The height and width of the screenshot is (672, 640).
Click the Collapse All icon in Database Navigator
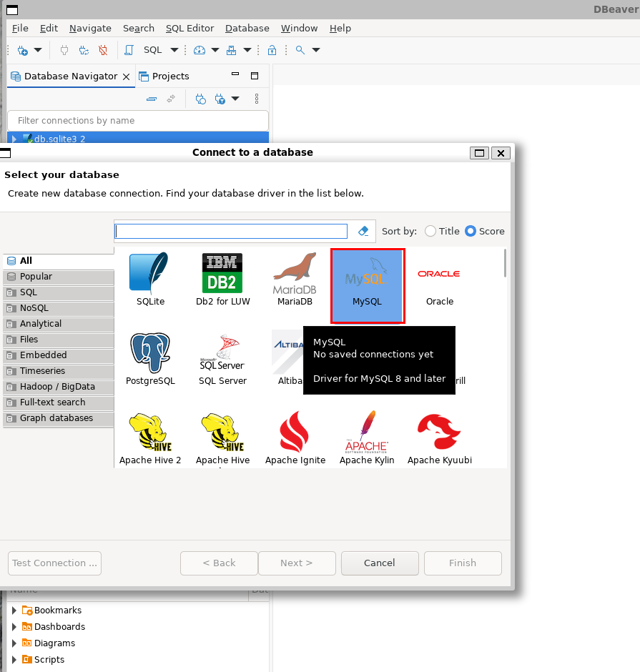pyautogui.click(x=152, y=99)
